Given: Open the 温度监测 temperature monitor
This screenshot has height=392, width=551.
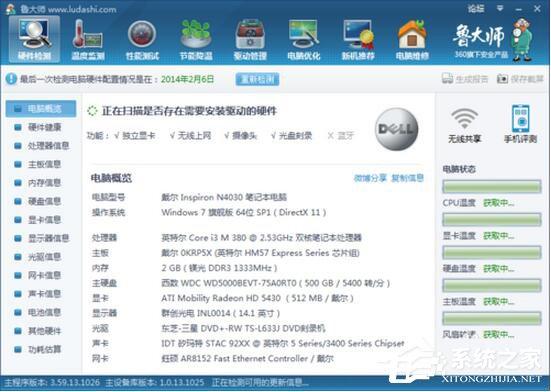Looking at the screenshot, I should point(88,39).
